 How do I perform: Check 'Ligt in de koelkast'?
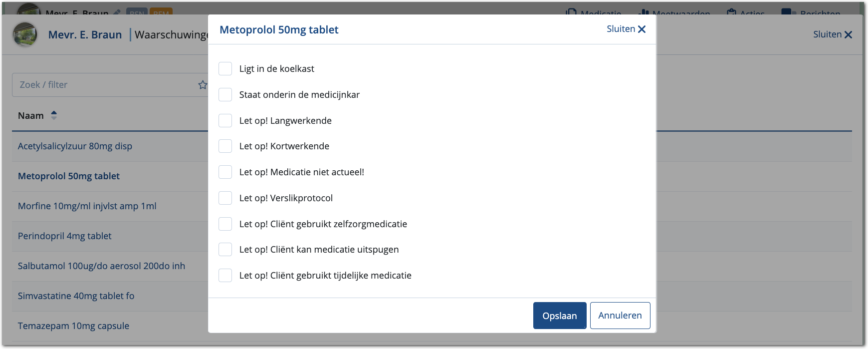225,69
